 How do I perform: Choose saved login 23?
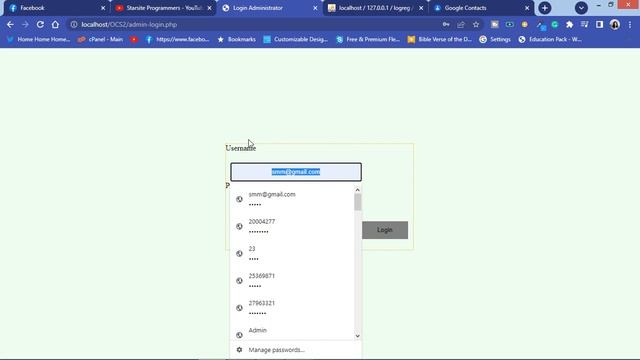[292, 253]
